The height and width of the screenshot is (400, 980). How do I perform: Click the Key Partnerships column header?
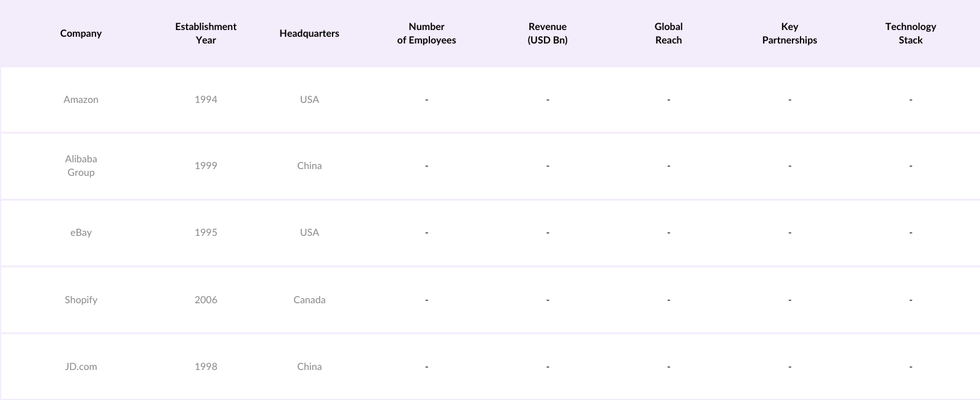[x=790, y=34]
